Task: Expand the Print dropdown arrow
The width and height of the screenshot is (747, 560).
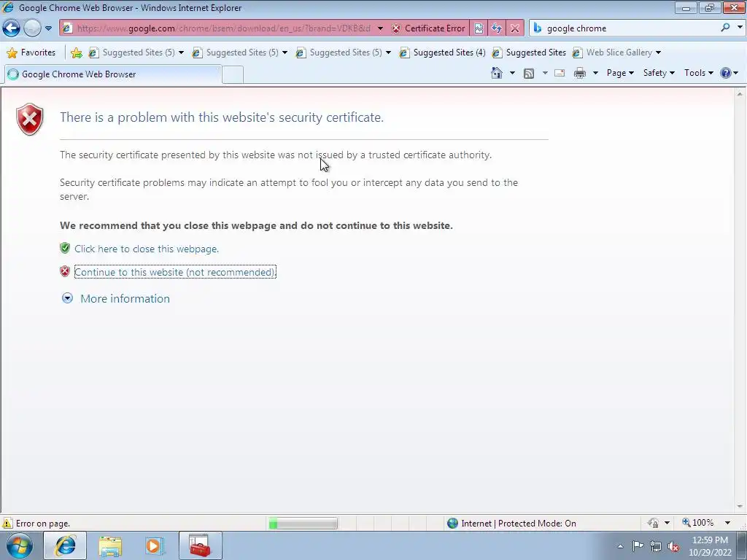Action: point(595,73)
